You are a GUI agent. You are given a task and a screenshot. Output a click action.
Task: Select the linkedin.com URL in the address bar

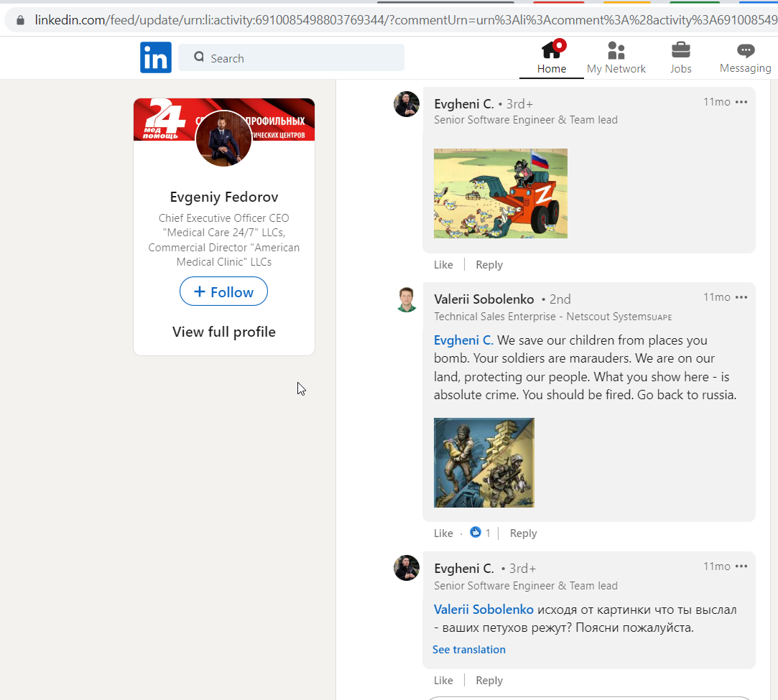click(406, 20)
